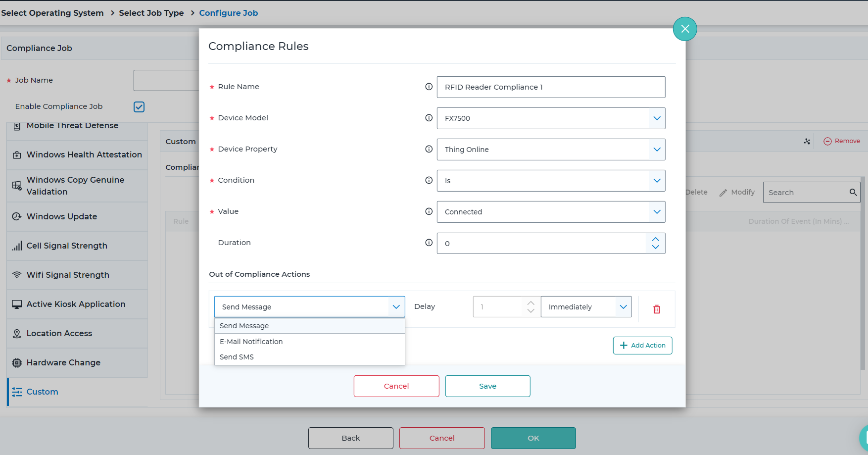Click the info icon next to Rule Name
This screenshot has height=455, width=868.
point(429,86)
